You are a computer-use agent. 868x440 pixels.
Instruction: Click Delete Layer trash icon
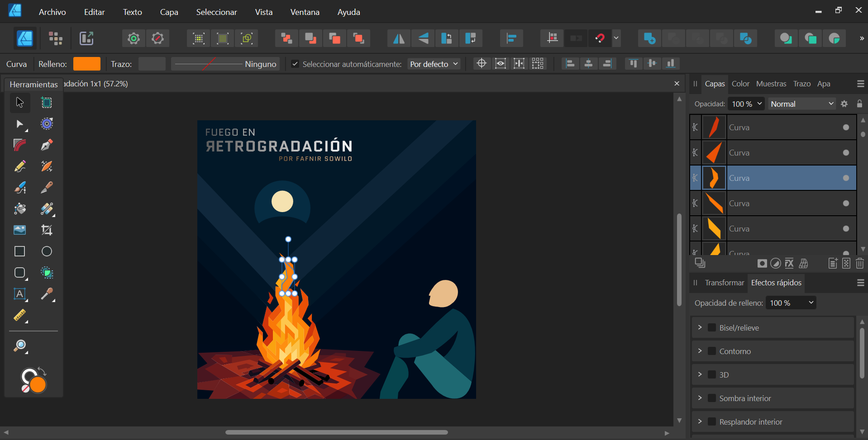click(x=860, y=263)
